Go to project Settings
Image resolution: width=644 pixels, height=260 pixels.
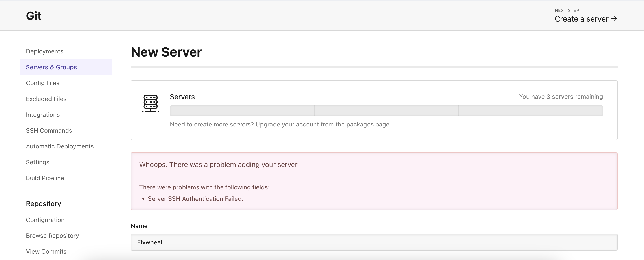coord(37,162)
